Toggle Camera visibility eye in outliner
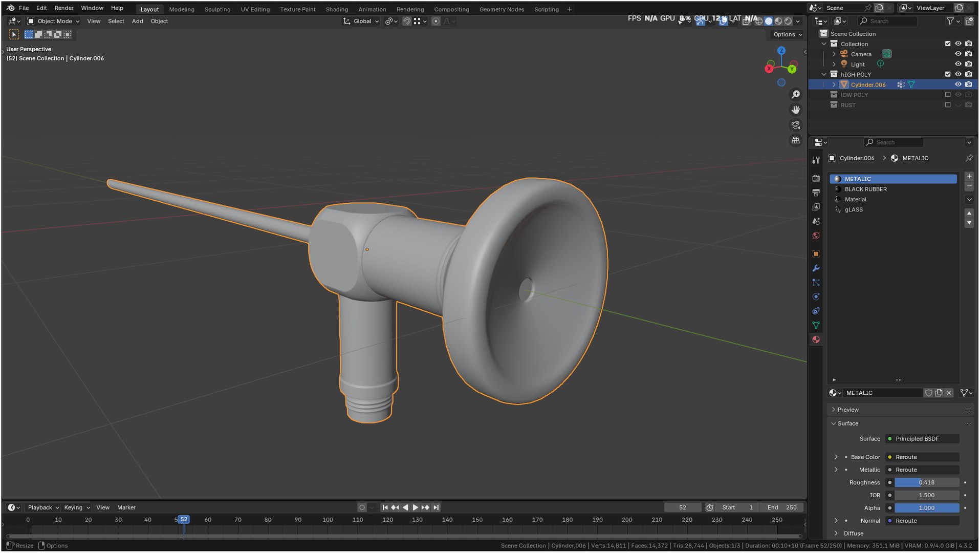This screenshot has width=980, height=553. click(959, 54)
